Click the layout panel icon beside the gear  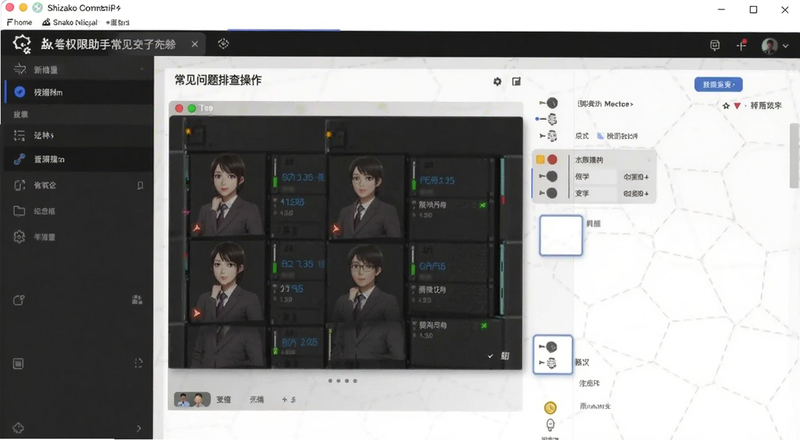(x=516, y=81)
